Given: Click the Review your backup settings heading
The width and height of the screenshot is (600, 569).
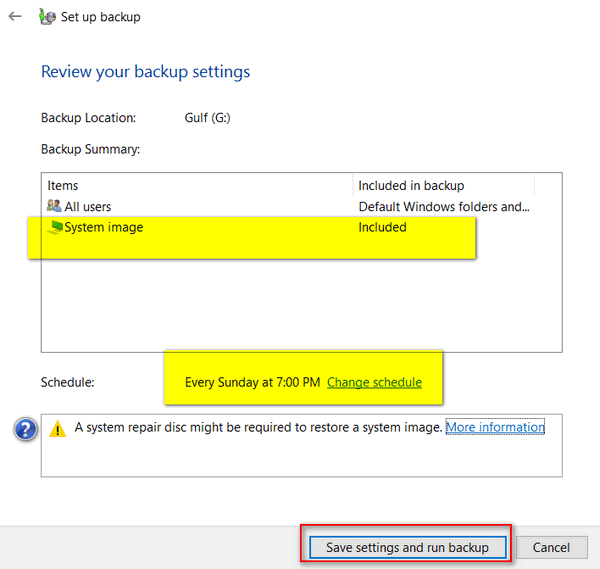Looking at the screenshot, I should [x=145, y=72].
